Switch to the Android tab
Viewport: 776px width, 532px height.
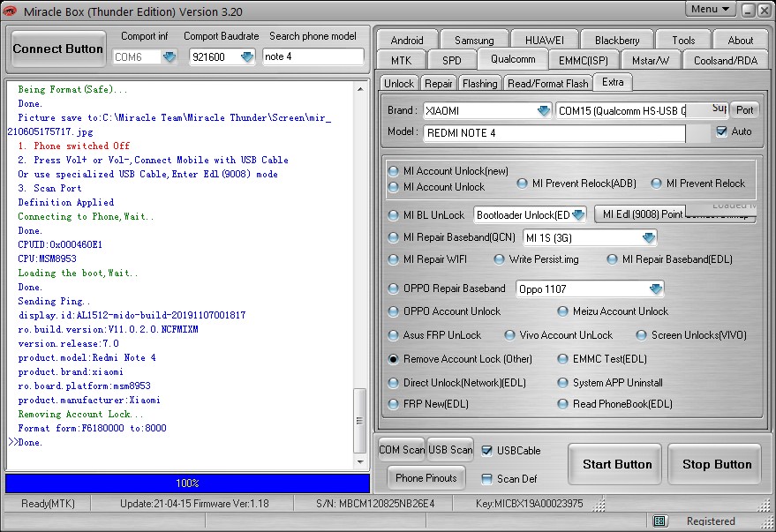coord(407,40)
